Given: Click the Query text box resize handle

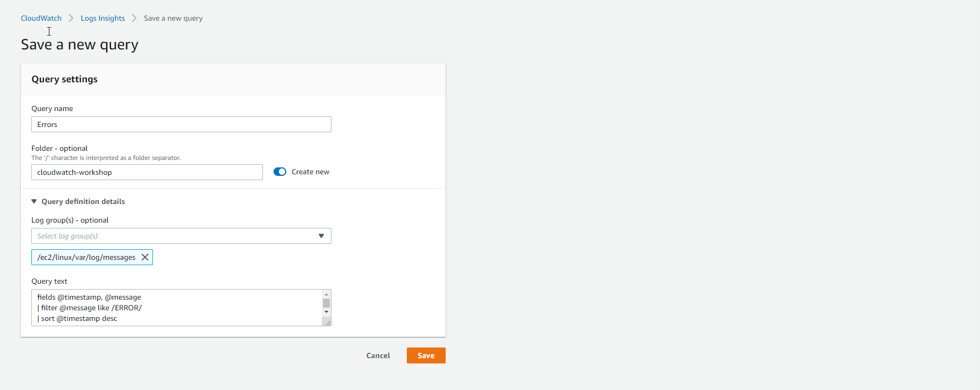Looking at the screenshot, I should coord(327,322).
